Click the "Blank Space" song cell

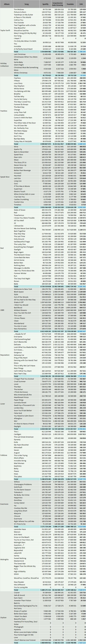tap(26, 291)
